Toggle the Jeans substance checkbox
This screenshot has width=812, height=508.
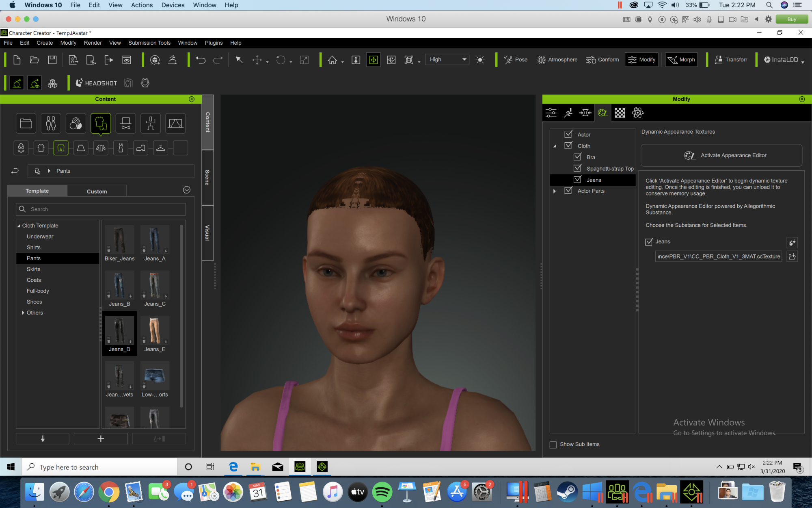click(x=649, y=242)
